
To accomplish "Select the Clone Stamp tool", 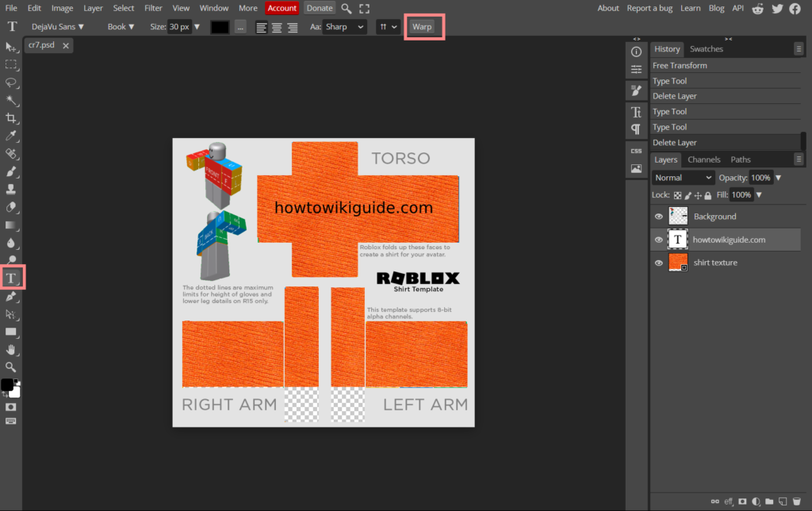I will [10, 189].
